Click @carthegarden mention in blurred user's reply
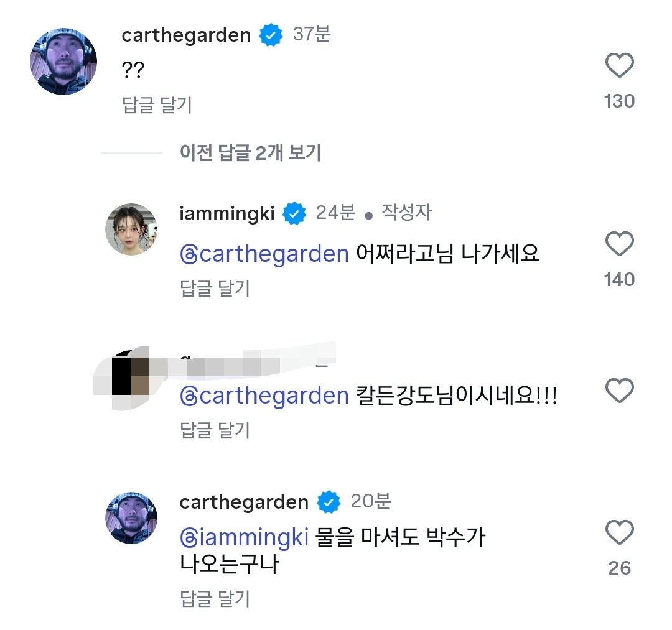 [x=264, y=396]
